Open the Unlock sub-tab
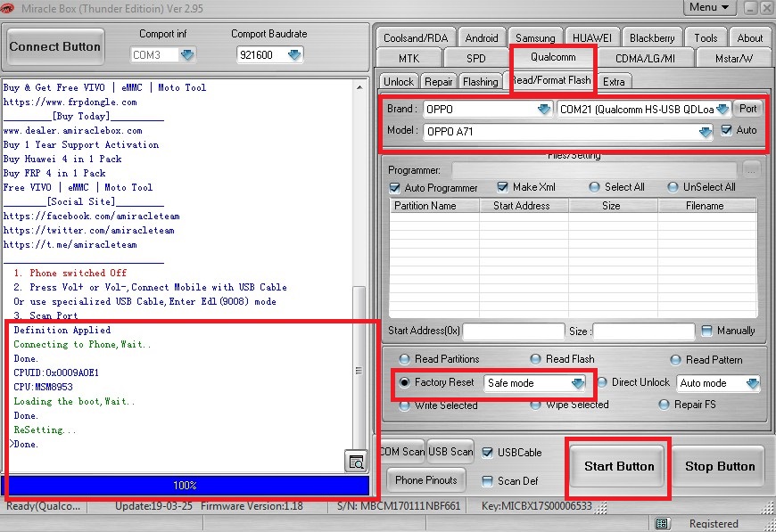The image size is (776, 532). click(399, 82)
